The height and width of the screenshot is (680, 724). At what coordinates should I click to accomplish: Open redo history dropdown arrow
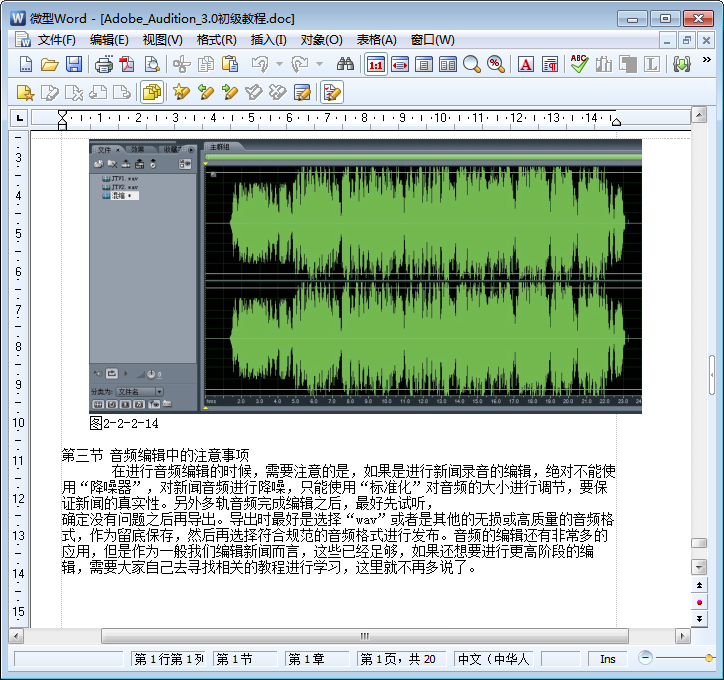(319, 64)
